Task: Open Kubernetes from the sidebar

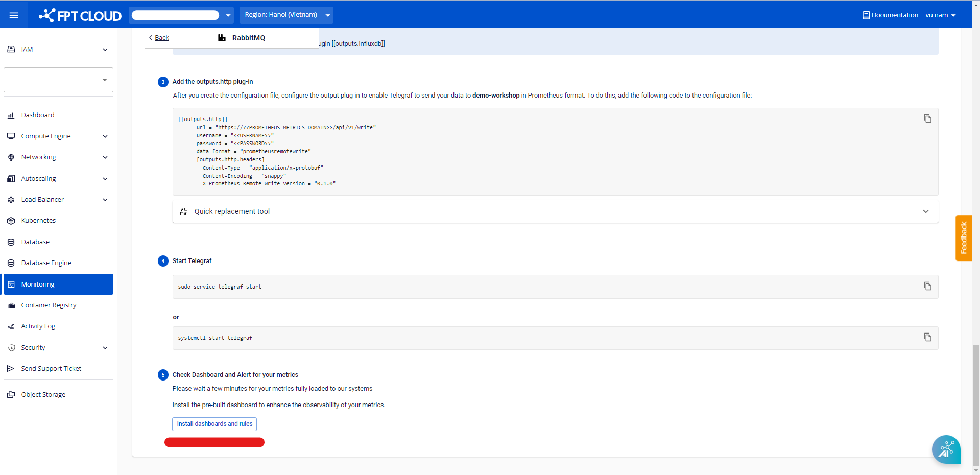Action: pyautogui.click(x=38, y=221)
